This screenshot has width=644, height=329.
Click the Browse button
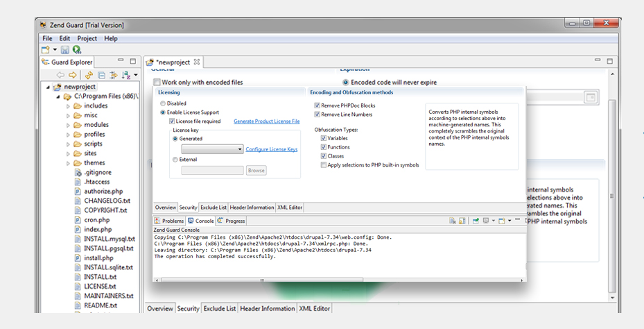tap(256, 170)
